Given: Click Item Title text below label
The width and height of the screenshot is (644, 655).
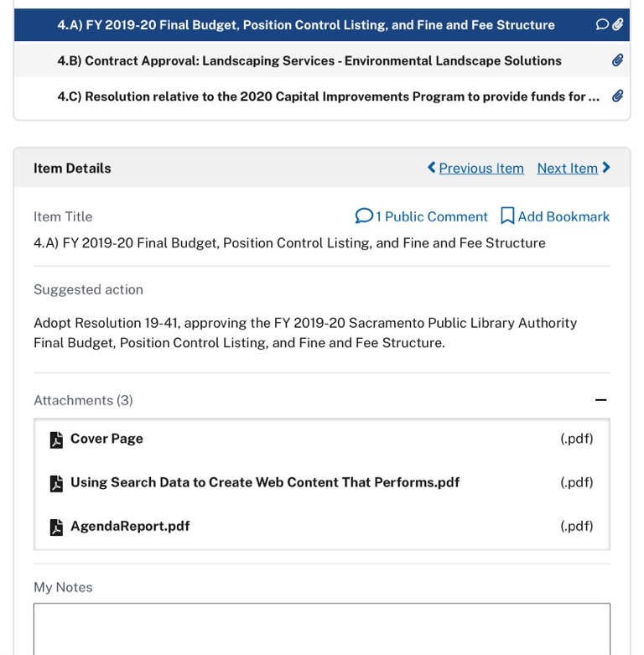Looking at the screenshot, I should [289, 243].
